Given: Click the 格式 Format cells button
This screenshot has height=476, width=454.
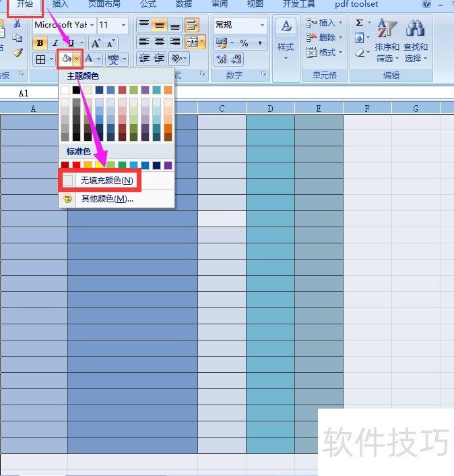Looking at the screenshot, I should 324,53.
